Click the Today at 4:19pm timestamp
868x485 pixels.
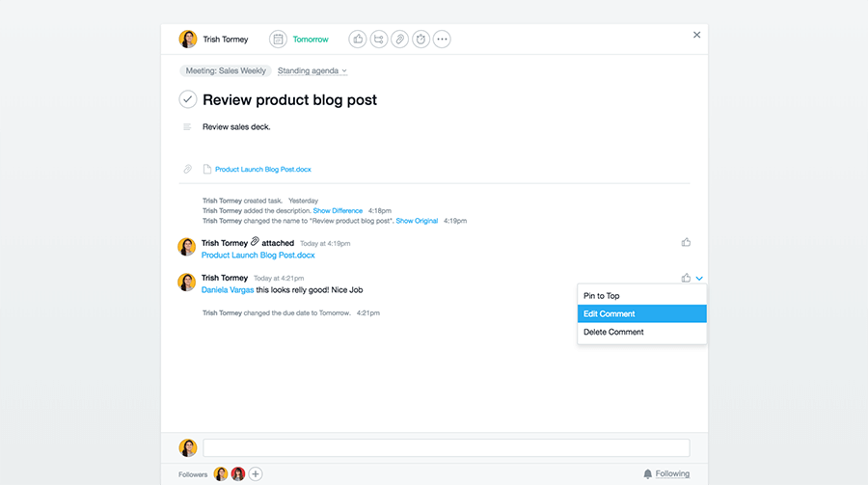(x=325, y=244)
